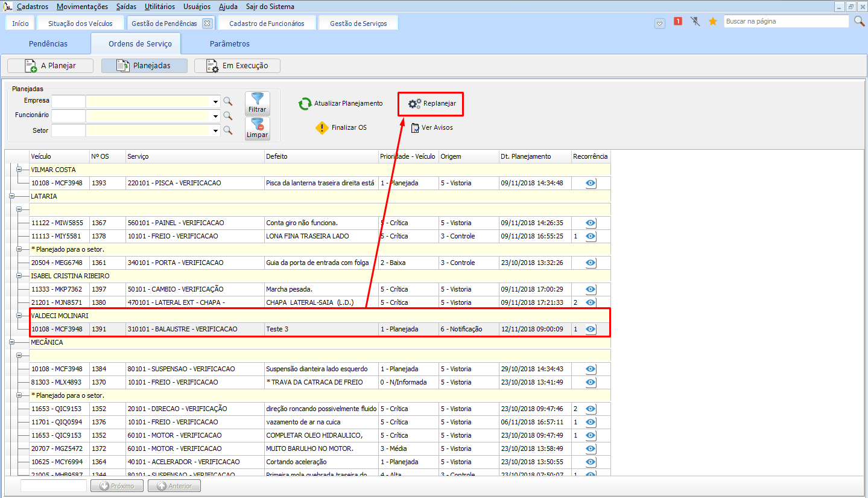The height and width of the screenshot is (498, 868).
Task: Click the Em Execução button
Action: [x=238, y=66]
